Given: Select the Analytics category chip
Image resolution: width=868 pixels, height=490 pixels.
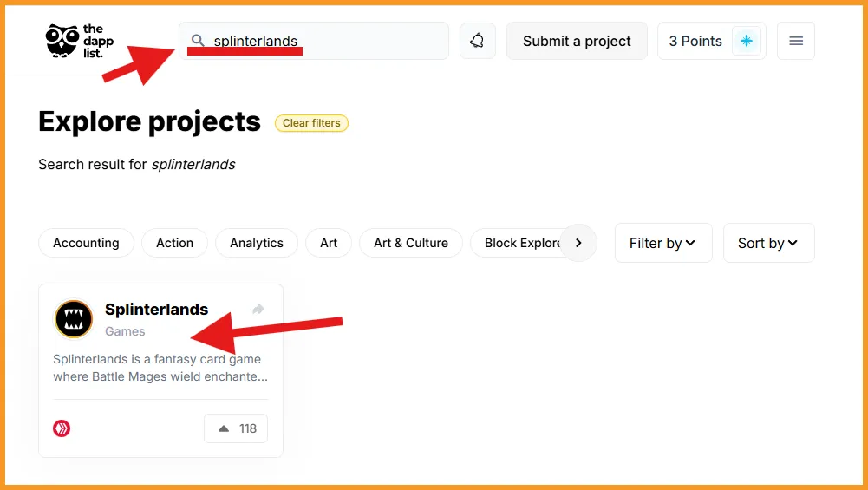Looking at the screenshot, I should (x=257, y=243).
